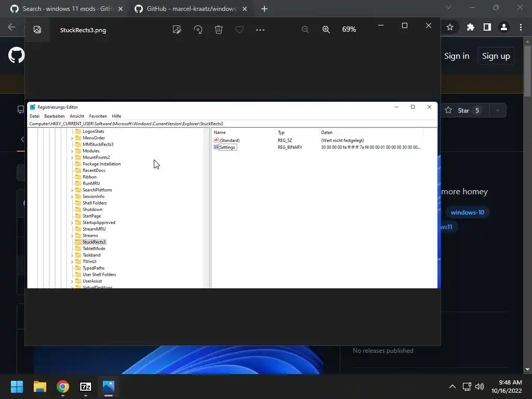This screenshot has width=532, height=399.
Task: Click the StuckRects3.png file name
Action: click(83, 30)
